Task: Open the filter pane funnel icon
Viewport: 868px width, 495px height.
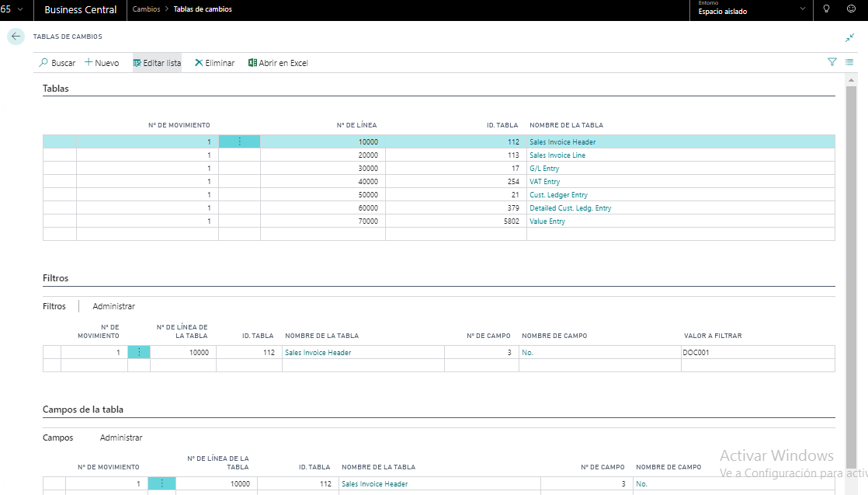Action: 832,62
